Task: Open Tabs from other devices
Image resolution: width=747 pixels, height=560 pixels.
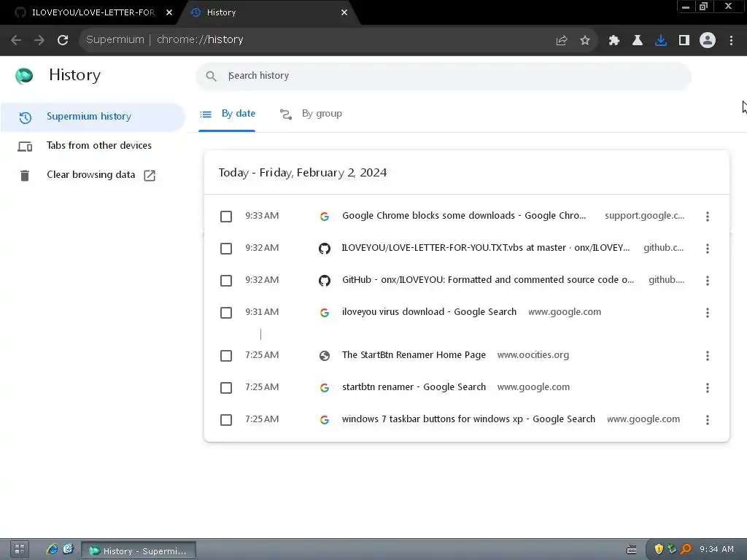Action: tap(93, 146)
